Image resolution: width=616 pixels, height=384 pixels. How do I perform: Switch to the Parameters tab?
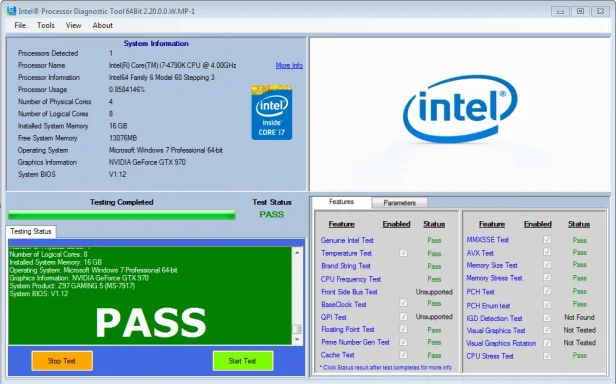400,203
